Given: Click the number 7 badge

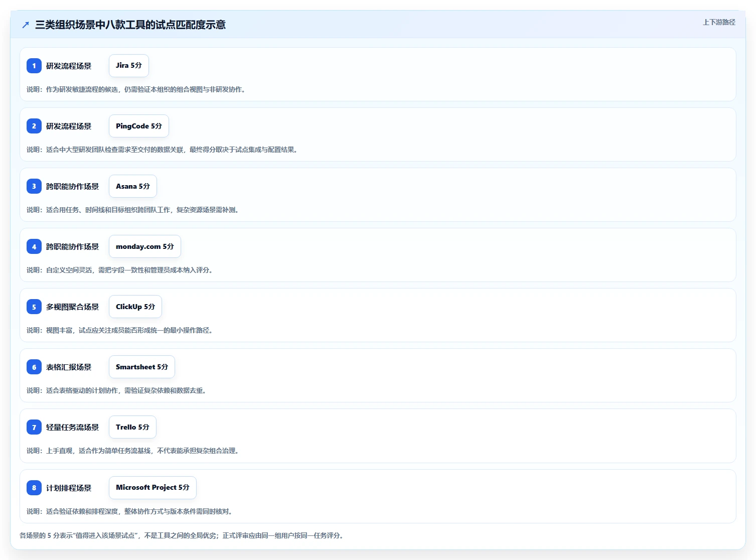Looking at the screenshot, I should coord(34,427).
